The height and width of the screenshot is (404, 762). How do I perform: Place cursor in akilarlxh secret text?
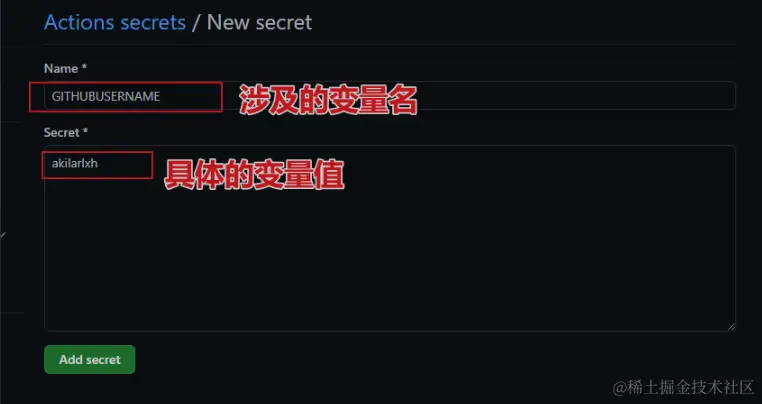(75, 163)
